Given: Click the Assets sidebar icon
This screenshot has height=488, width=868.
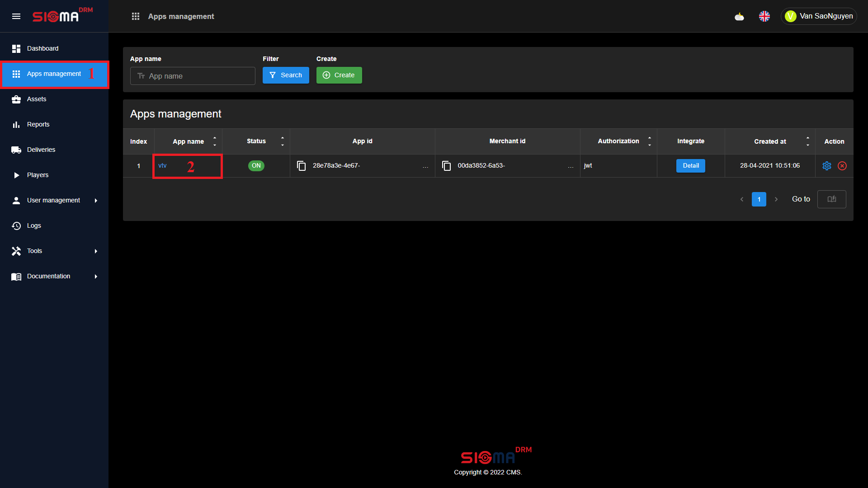Looking at the screenshot, I should pos(16,99).
